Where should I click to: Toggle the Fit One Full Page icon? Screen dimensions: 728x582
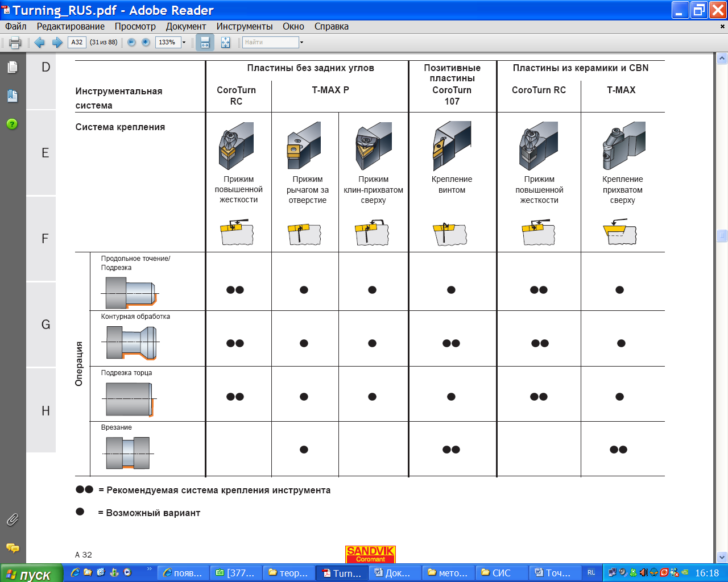pos(226,42)
